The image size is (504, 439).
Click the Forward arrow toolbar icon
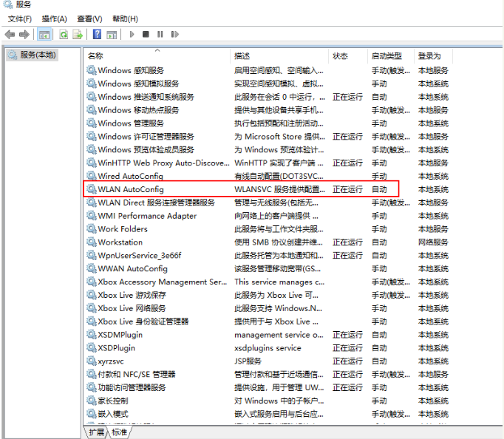pos(24,34)
